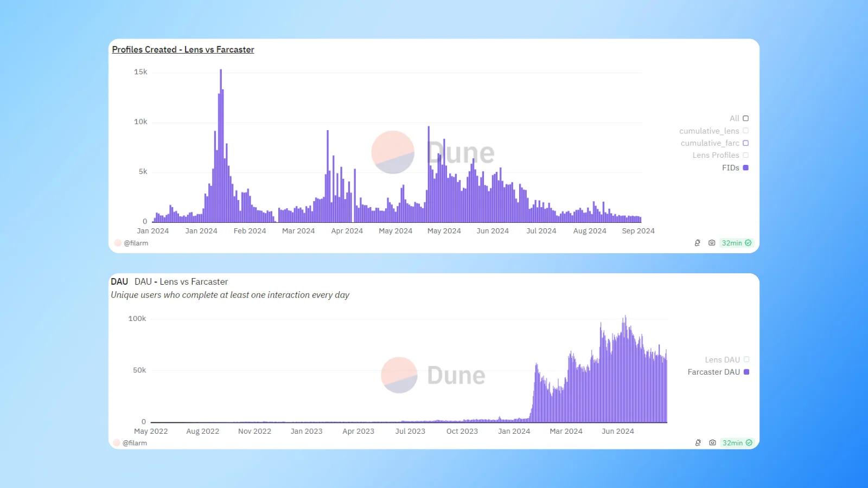Hide the FIDs series in legend
This screenshot has width=868, height=488.
coord(745,168)
